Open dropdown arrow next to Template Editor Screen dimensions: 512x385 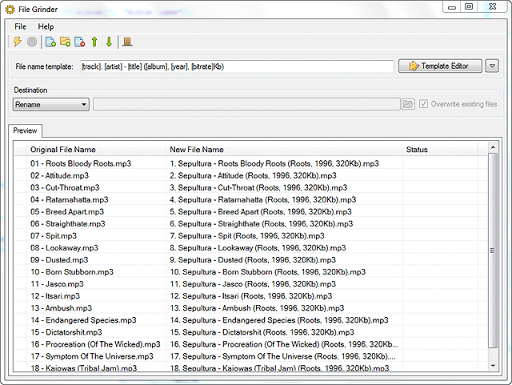[492, 66]
